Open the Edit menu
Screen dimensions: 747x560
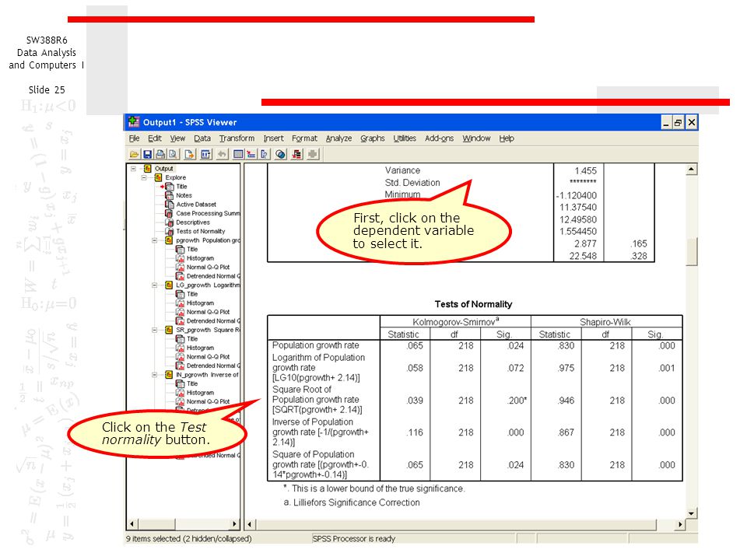(x=154, y=138)
